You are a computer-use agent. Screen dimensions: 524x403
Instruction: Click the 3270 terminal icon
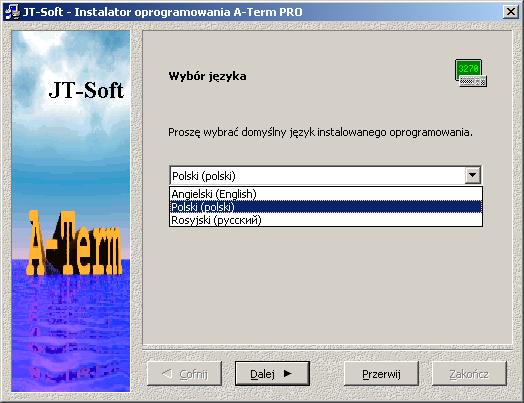pyautogui.click(x=471, y=73)
